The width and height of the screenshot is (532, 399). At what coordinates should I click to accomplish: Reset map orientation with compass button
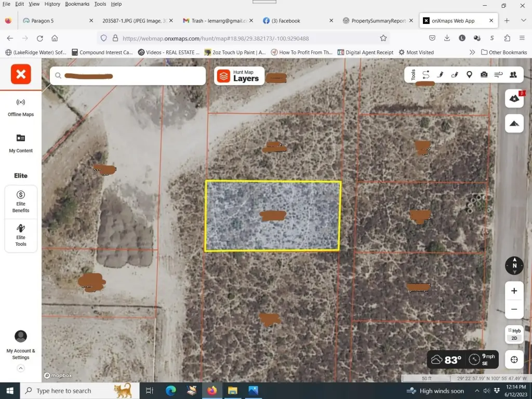pos(514,265)
